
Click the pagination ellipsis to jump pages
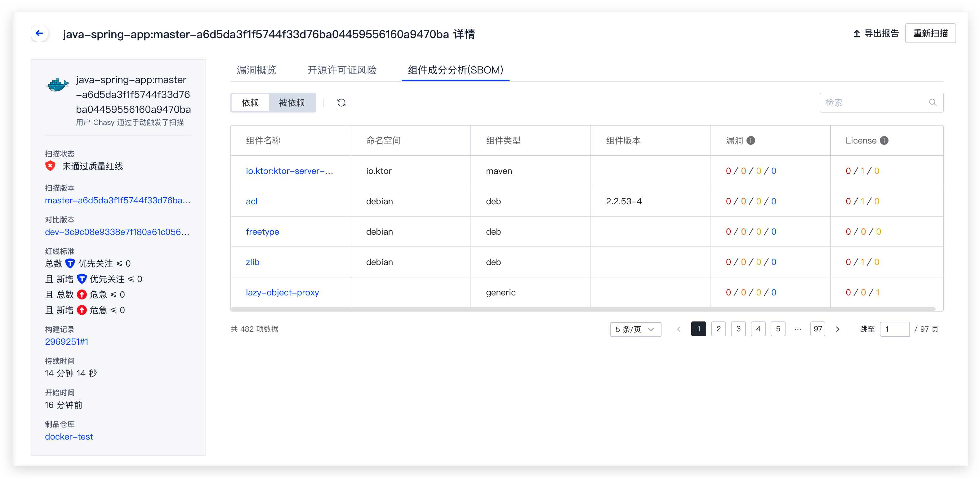pos(798,329)
